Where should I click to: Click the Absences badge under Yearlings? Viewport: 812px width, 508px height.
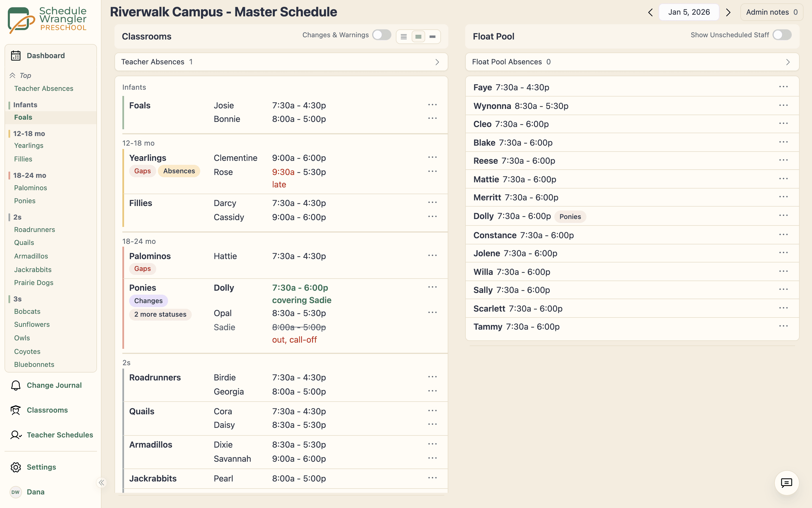(x=179, y=171)
